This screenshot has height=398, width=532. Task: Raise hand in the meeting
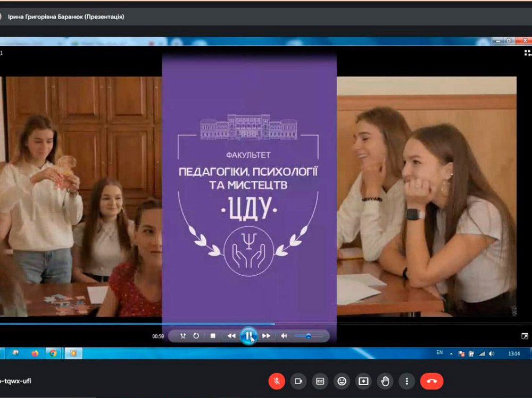tap(385, 381)
